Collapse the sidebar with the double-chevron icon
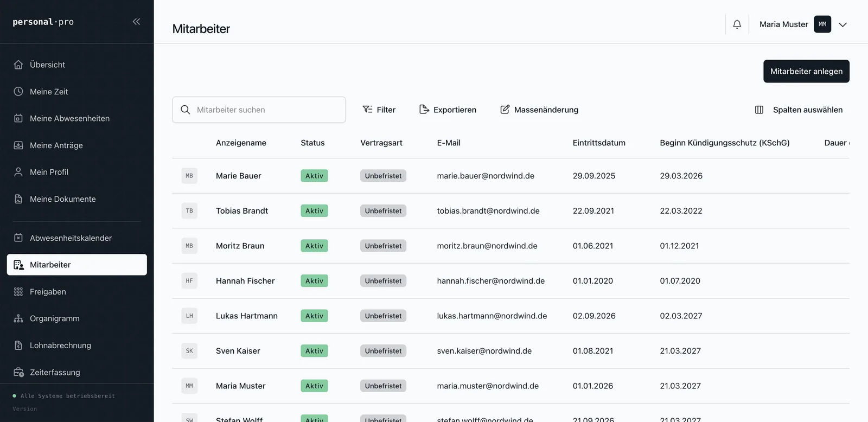 coord(136,22)
